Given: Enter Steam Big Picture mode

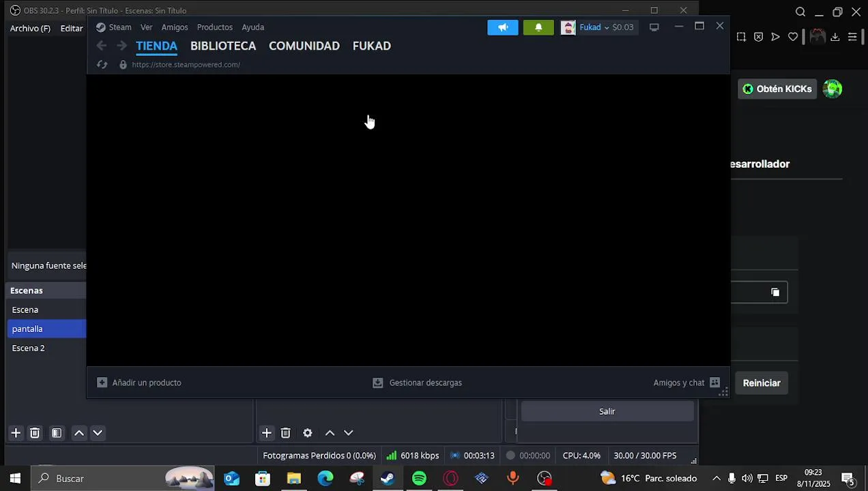Looking at the screenshot, I should click(654, 27).
